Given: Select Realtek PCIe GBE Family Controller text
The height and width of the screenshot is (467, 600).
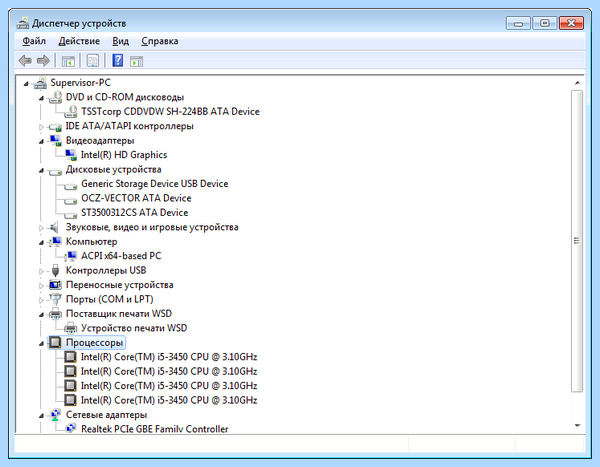Looking at the screenshot, I should pos(155,429).
